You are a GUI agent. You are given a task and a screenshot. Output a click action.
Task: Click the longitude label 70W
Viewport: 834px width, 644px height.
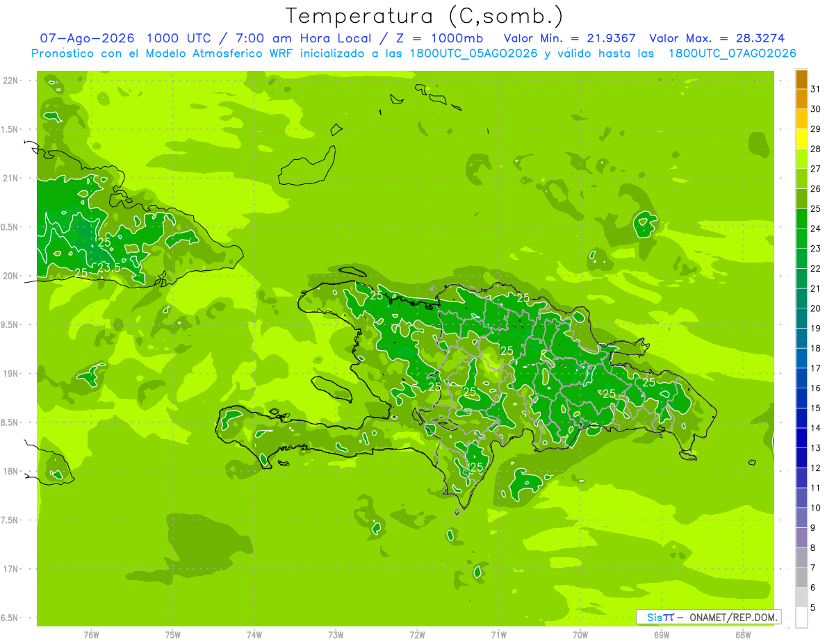(580, 634)
